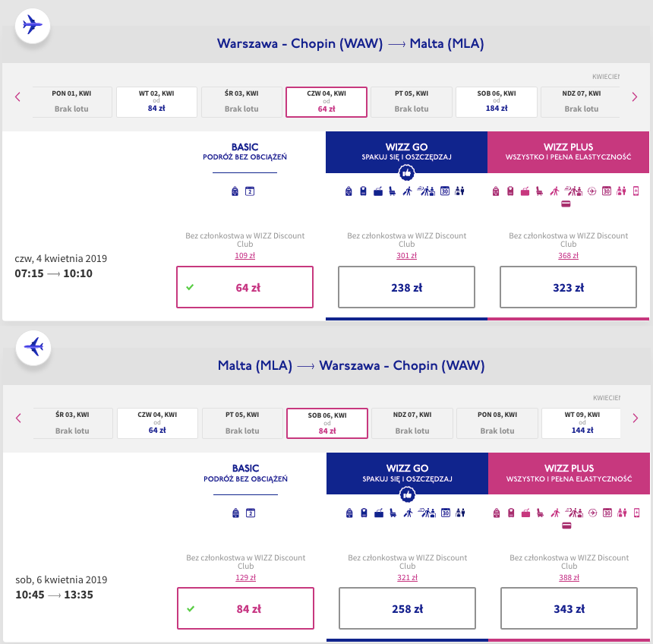Viewport: 653px width, 644px height.
Task: Show previous dates for Malta to Warszawa flight
Action: [18, 418]
